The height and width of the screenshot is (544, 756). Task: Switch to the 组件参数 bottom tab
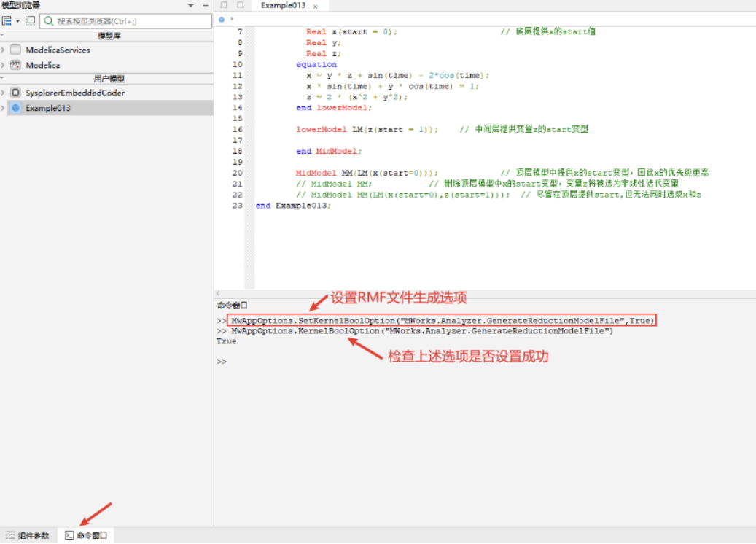coord(28,535)
